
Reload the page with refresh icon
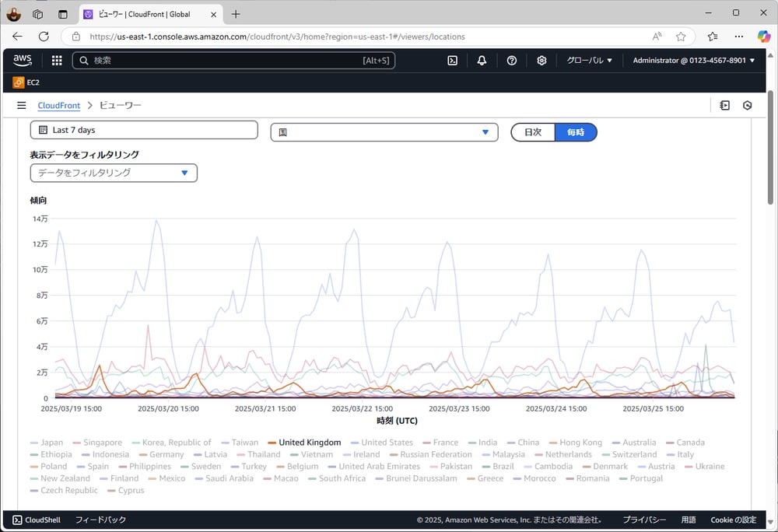tap(44, 37)
